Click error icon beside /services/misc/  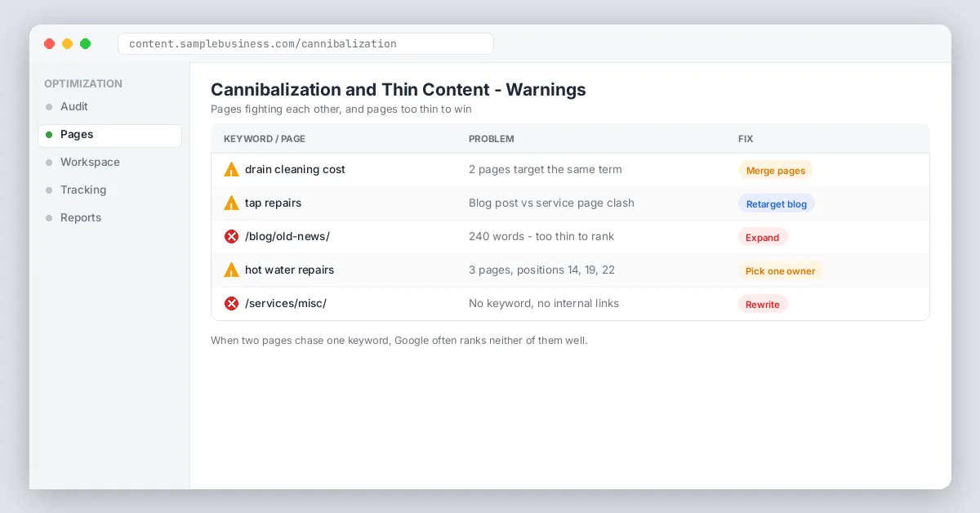[231, 304]
